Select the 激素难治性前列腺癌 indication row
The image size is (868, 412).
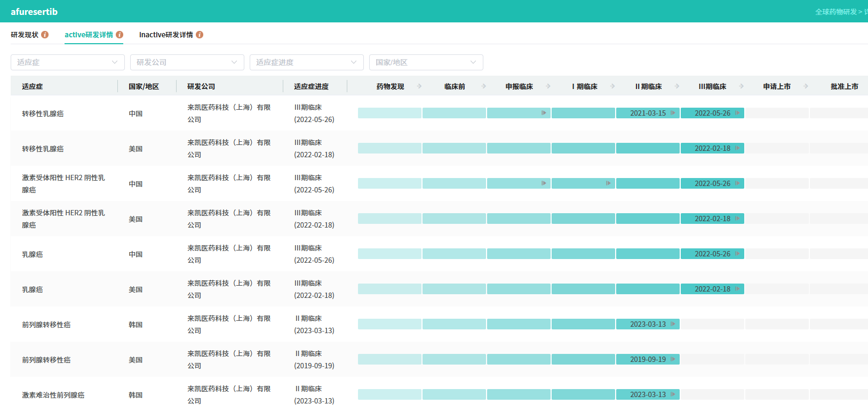pos(53,395)
